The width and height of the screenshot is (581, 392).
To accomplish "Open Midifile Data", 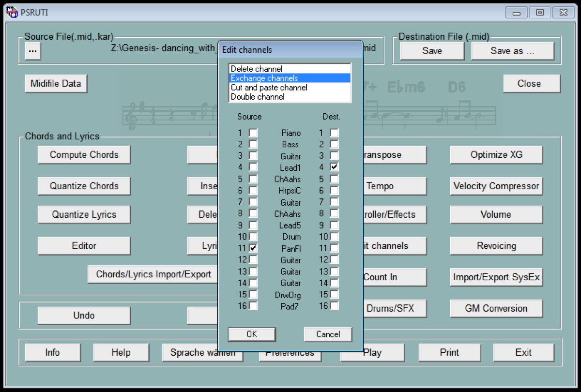I will (x=56, y=84).
